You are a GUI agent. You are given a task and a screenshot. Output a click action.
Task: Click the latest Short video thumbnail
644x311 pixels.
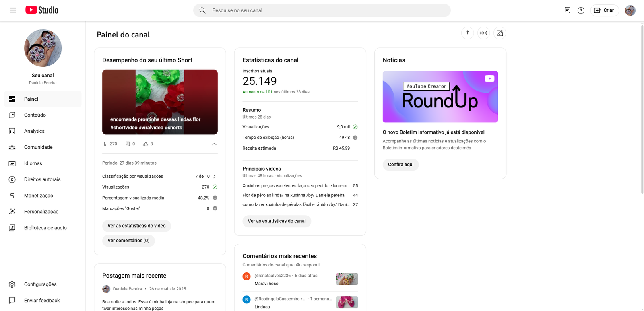160,102
